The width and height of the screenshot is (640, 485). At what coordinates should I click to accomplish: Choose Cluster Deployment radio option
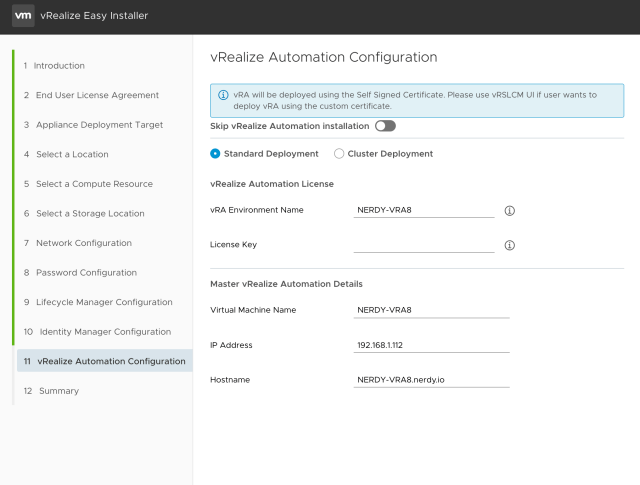coord(339,154)
